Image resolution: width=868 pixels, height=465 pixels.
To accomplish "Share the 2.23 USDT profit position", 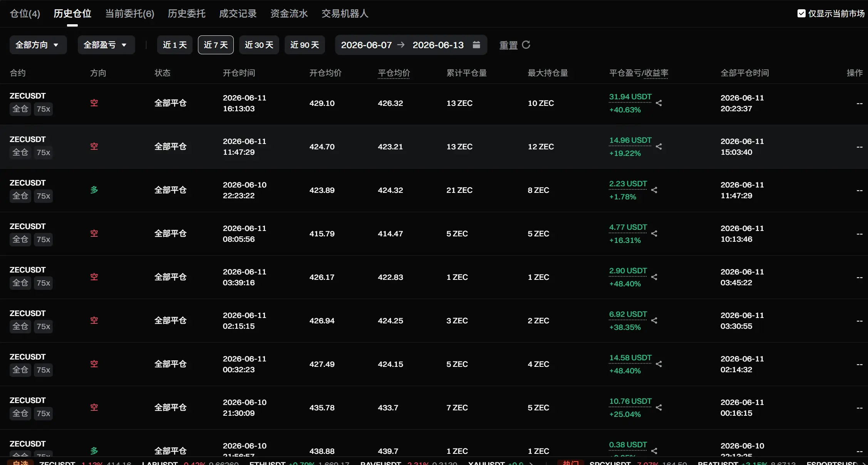I will click(654, 190).
